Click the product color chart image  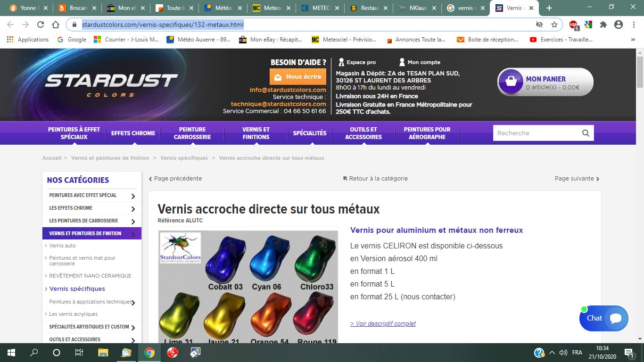[248, 286]
